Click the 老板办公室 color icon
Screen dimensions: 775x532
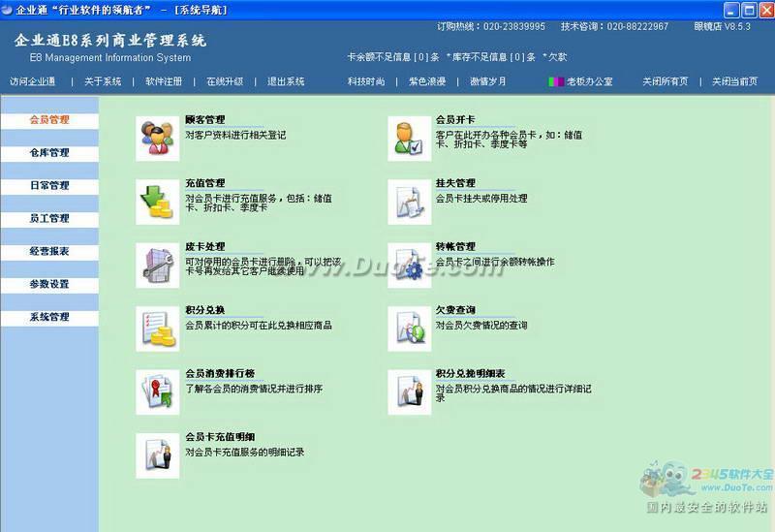[556, 81]
